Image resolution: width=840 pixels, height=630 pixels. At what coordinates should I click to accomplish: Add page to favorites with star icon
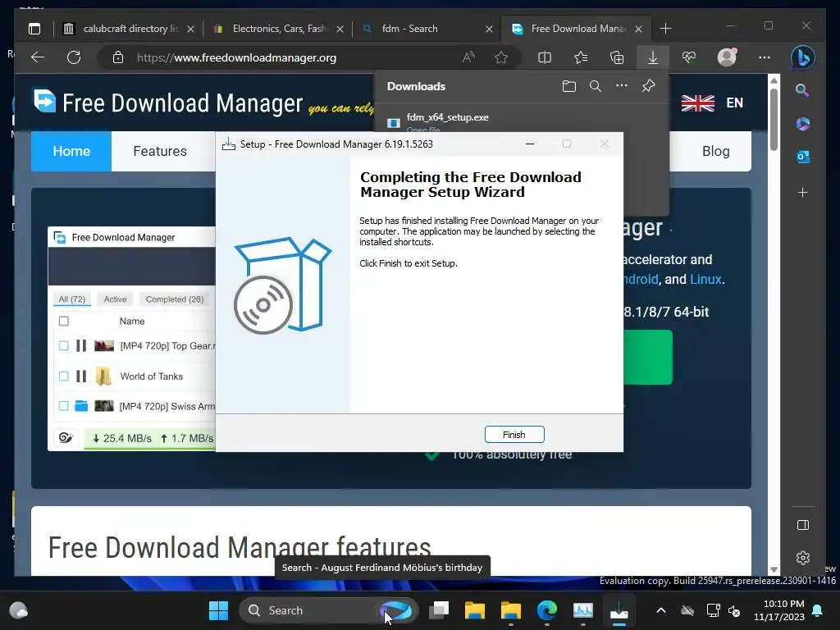click(x=501, y=57)
